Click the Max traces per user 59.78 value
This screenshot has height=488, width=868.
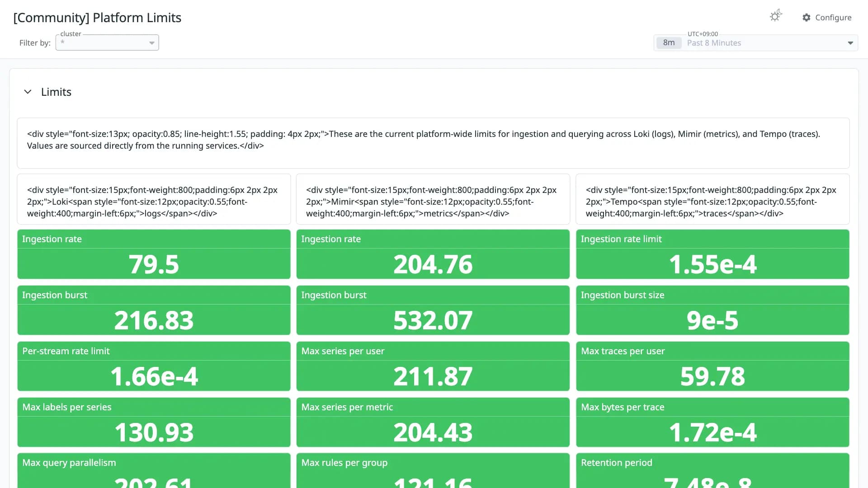[x=712, y=376]
